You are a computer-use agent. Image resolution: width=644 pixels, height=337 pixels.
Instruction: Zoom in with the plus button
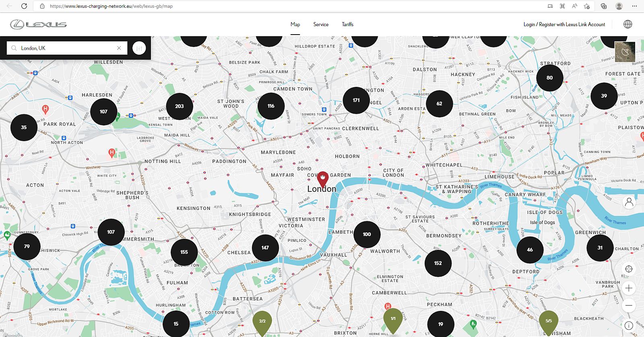pos(629,288)
